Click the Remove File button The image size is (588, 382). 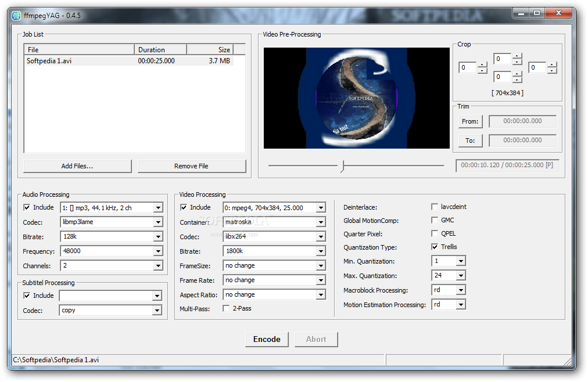(192, 166)
